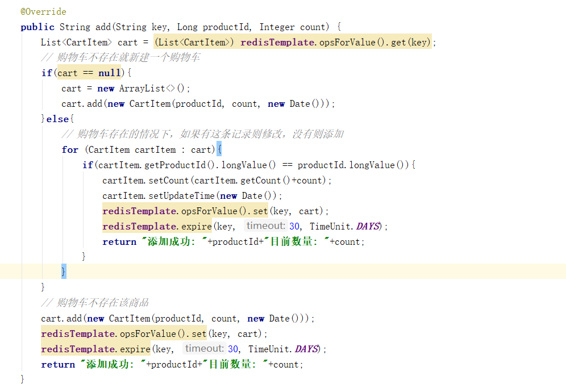Click the '(List<CartItem>)' cast expression
The width and height of the screenshot is (566, 392).
point(194,43)
